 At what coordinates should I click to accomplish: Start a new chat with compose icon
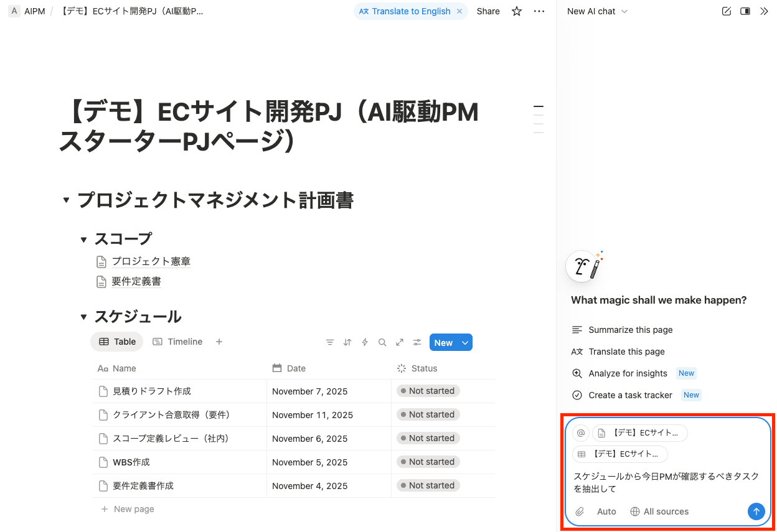(726, 11)
